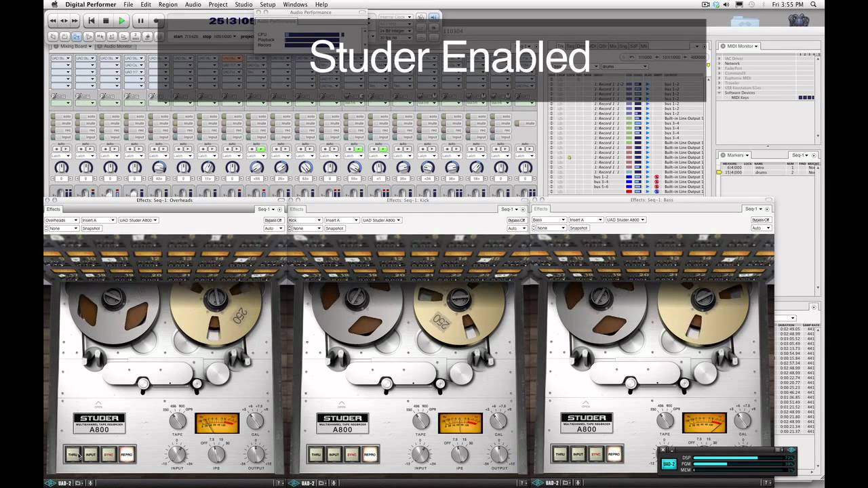The image size is (868, 488).
Task: Open the File menu
Action: (128, 5)
